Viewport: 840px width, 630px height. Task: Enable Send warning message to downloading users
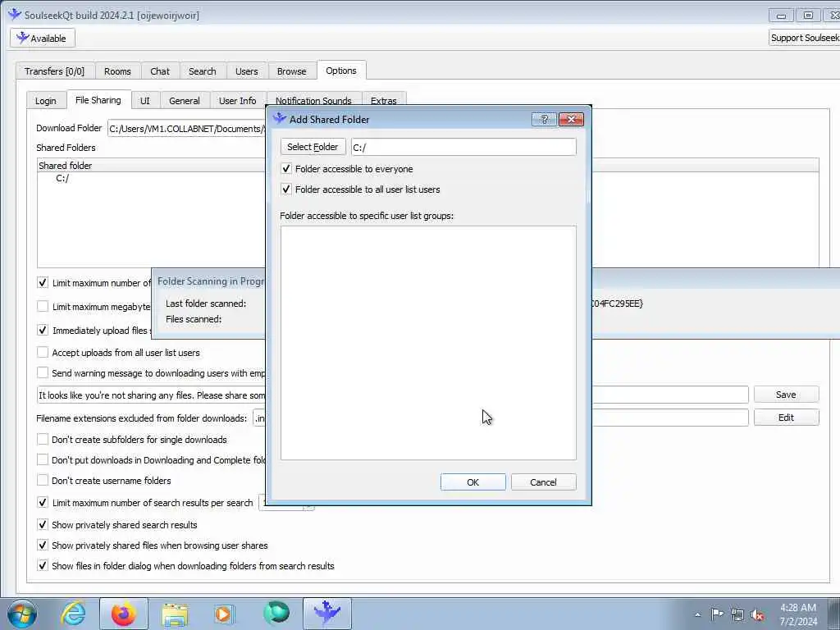pos(43,373)
